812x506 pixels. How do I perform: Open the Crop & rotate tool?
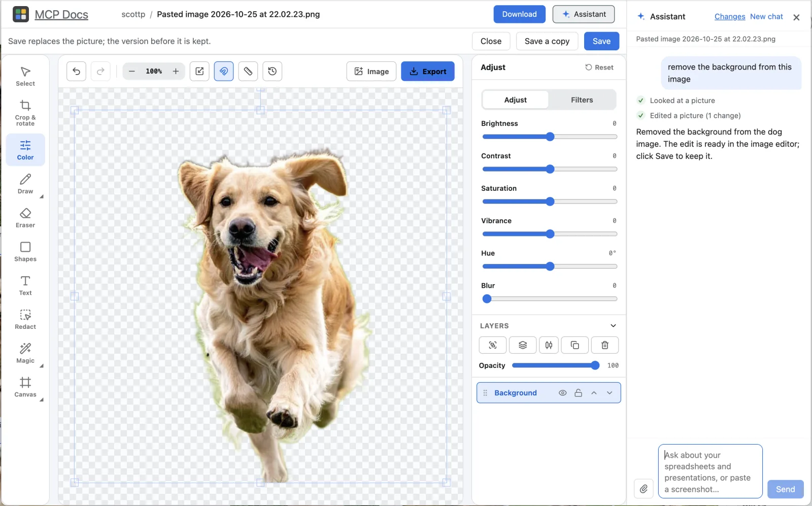25,112
